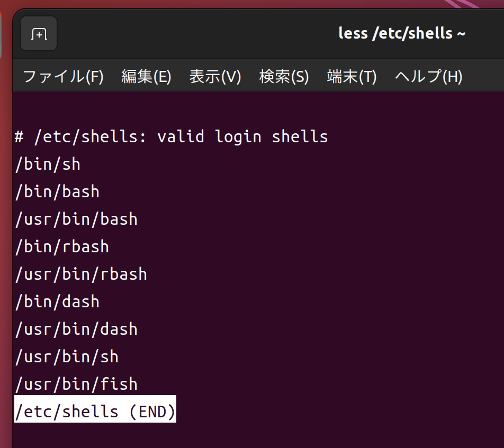This screenshot has height=448, width=504.
Task: Select the /usr/bin/rbash line
Action: point(81,274)
